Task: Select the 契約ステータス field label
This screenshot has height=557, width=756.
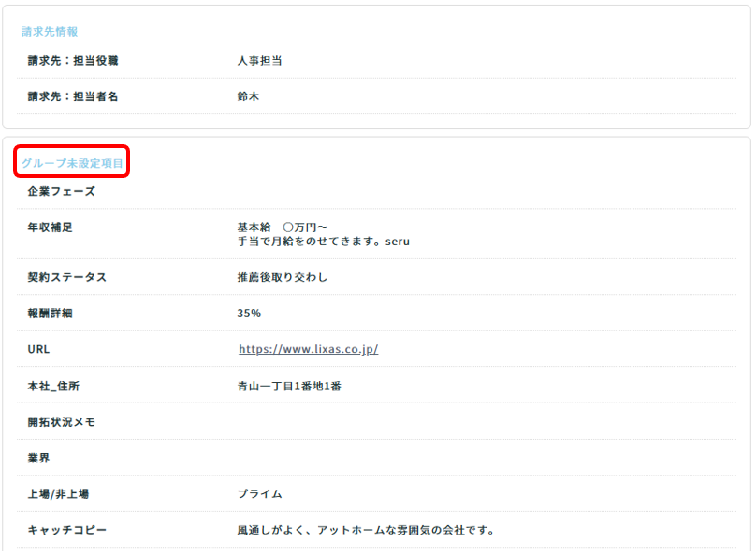Action: (66, 277)
